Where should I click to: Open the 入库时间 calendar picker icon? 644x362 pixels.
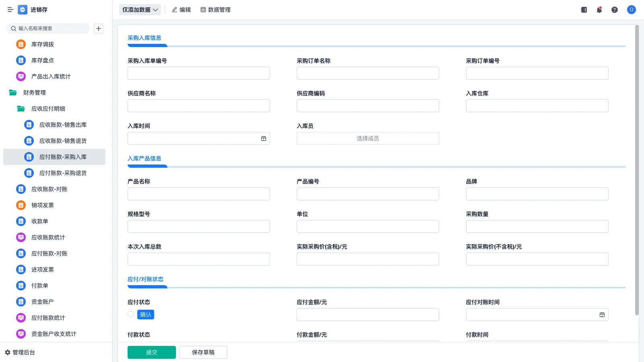click(264, 138)
